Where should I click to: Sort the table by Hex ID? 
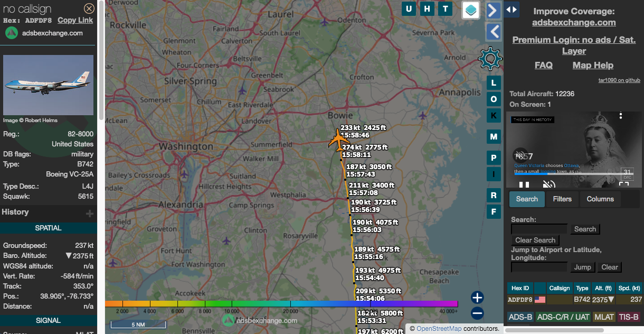coord(520,288)
